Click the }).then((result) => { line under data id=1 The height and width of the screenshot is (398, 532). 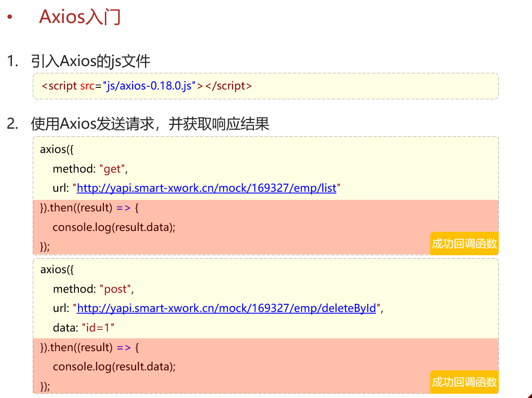(90, 347)
